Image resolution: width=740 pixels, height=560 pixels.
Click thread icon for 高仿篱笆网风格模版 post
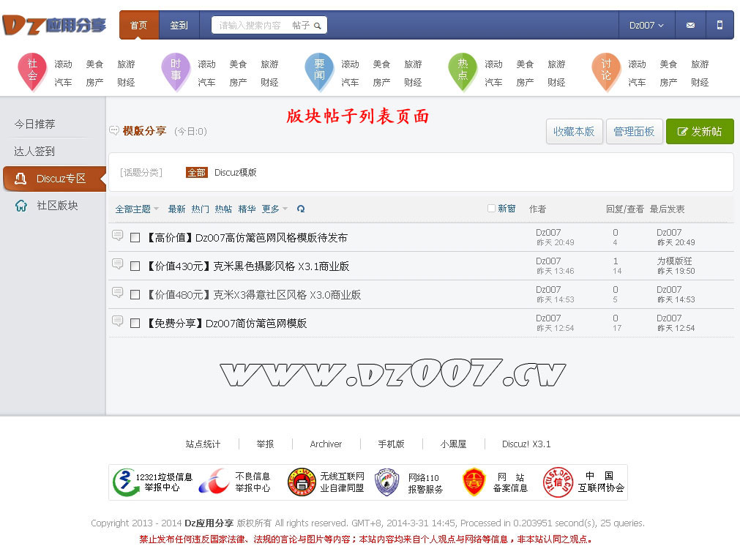pos(118,235)
